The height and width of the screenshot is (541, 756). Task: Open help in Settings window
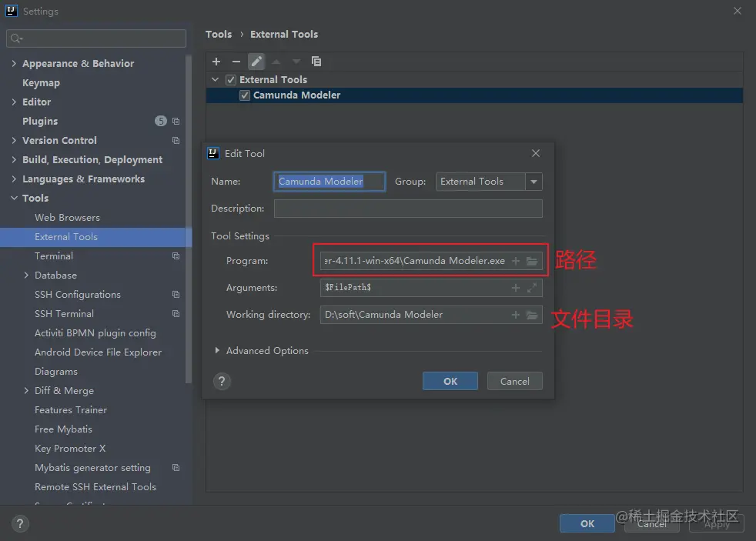(20, 523)
